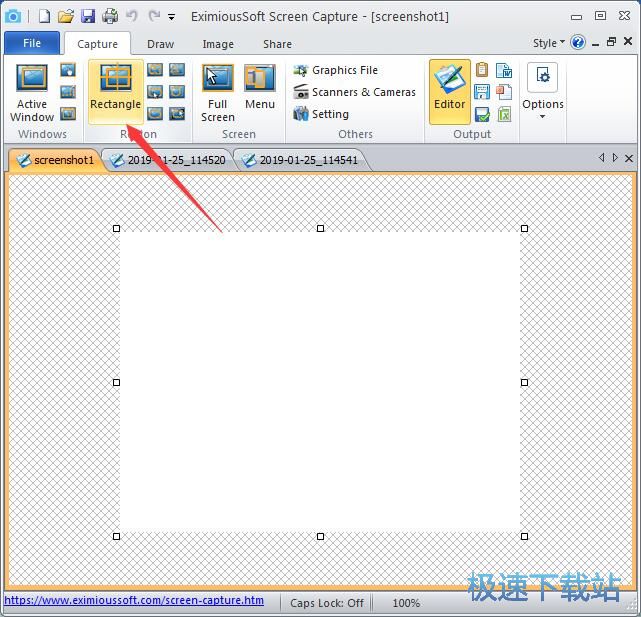Screen dimensions: 641x617
Task: Click the bottom-left selection handle
Action: pos(117,536)
